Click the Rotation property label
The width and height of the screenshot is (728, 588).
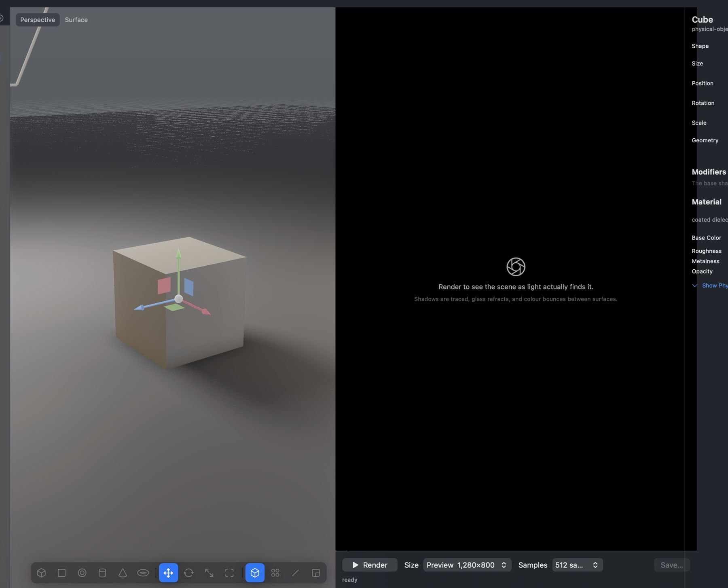pyautogui.click(x=703, y=103)
